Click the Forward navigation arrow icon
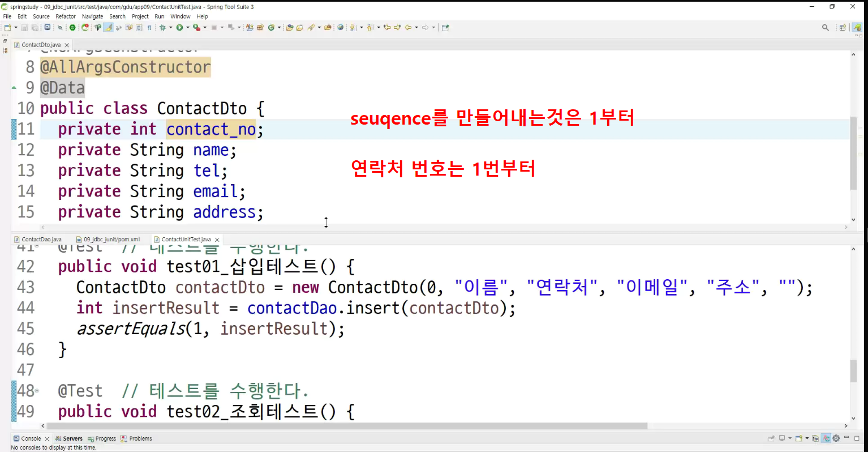868x452 pixels. pos(425,27)
